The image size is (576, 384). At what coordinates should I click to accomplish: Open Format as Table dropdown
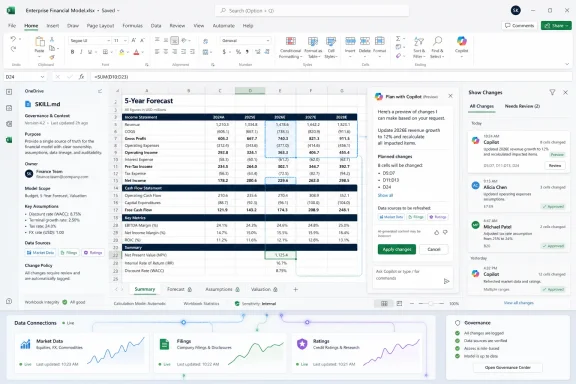click(x=313, y=47)
